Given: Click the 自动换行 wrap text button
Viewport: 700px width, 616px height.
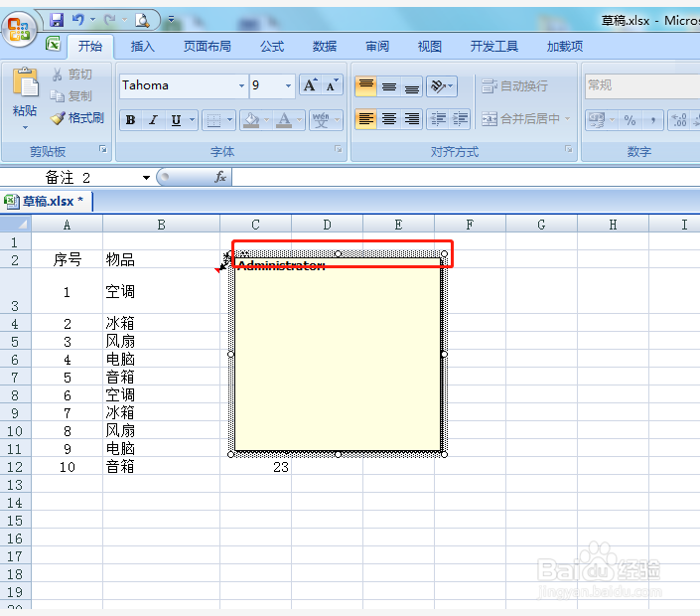Looking at the screenshot, I should pyautogui.click(x=514, y=85).
